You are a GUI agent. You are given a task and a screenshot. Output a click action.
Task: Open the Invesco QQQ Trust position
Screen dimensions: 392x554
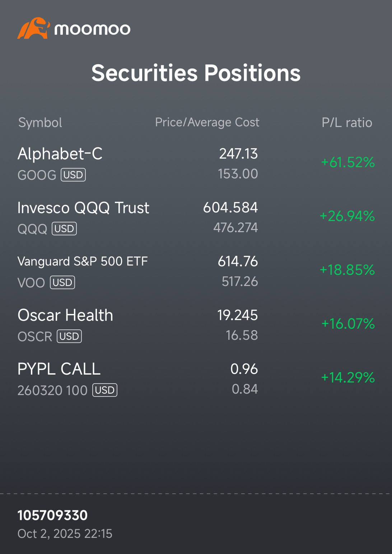click(83, 208)
